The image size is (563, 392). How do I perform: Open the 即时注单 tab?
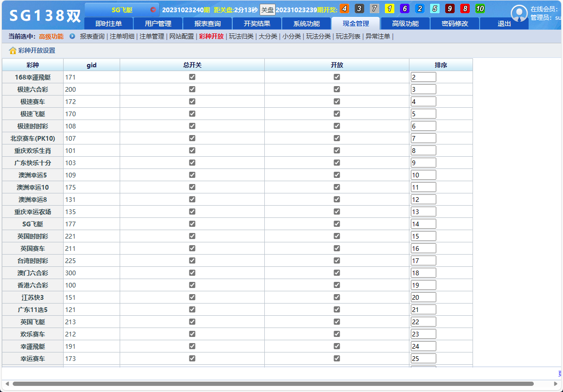coord(109,24)
